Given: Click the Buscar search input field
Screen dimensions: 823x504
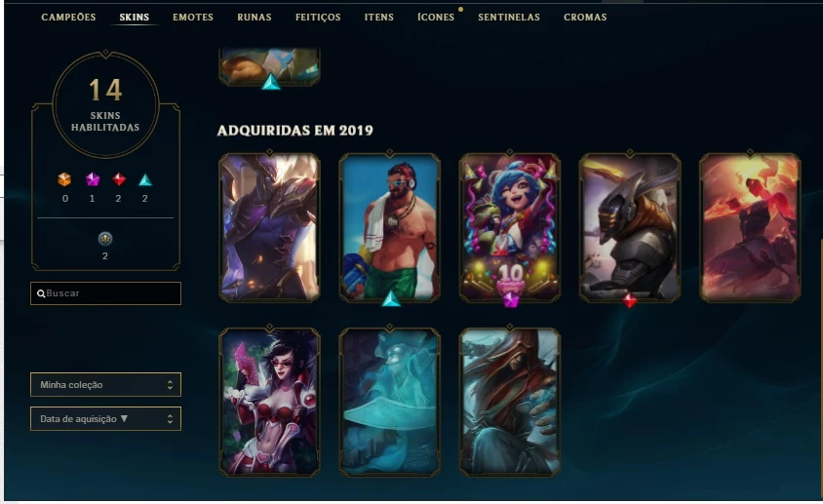Looking at the screenshot, I should click(x=105, y=293).
